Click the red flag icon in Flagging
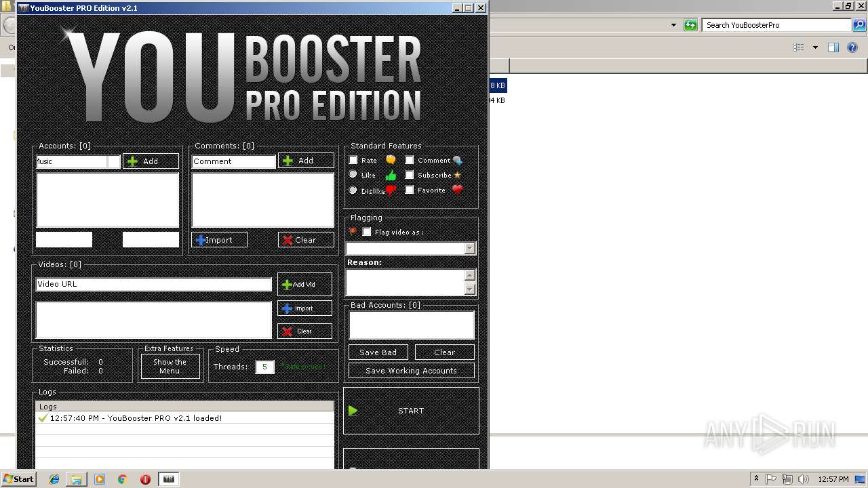The width and height of the screenshot is (868, 488). point(353,232)
